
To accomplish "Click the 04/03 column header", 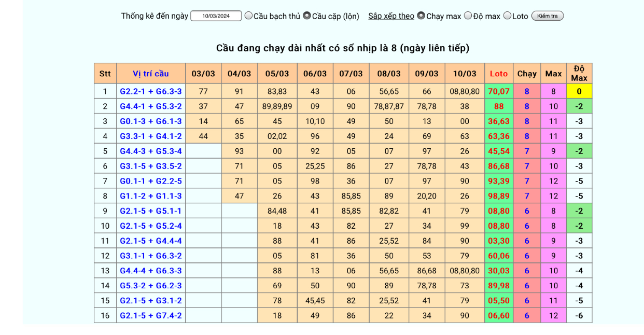I will tap(239, 74).
